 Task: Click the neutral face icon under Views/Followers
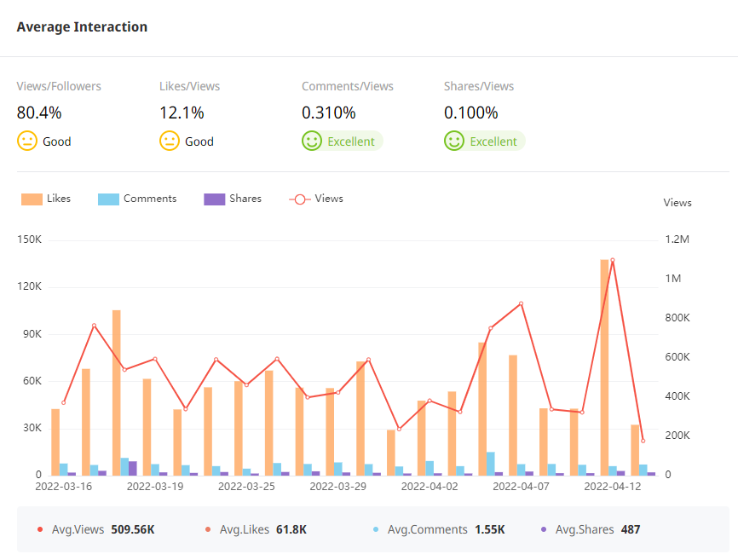pyautogui.click(x=27, y=141)
